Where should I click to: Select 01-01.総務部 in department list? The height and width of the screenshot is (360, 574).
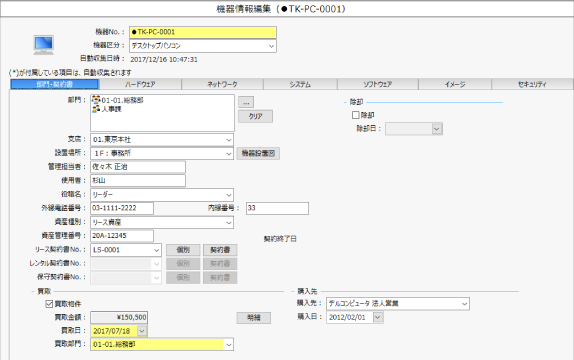122,100
